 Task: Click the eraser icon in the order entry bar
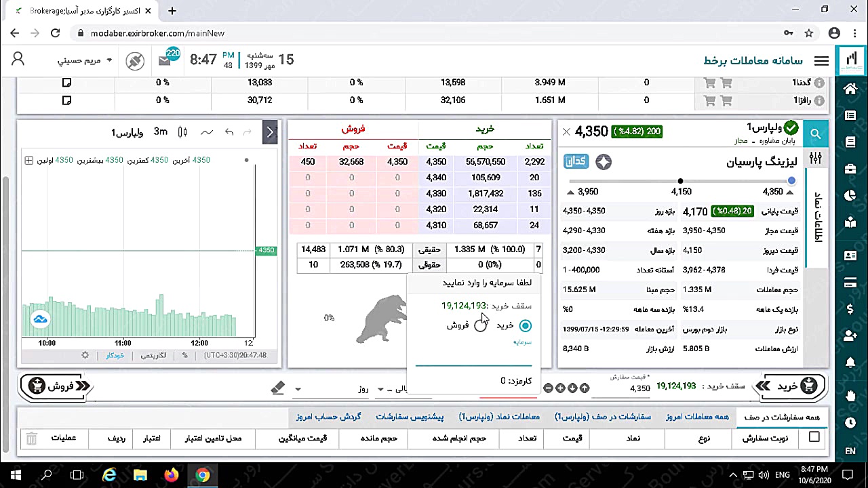coord(278,388)
